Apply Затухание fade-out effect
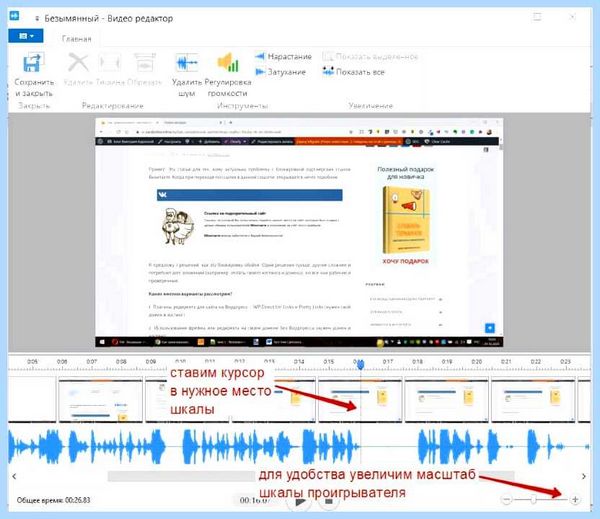Screen dimensions: 600x519 click(280, 72)
